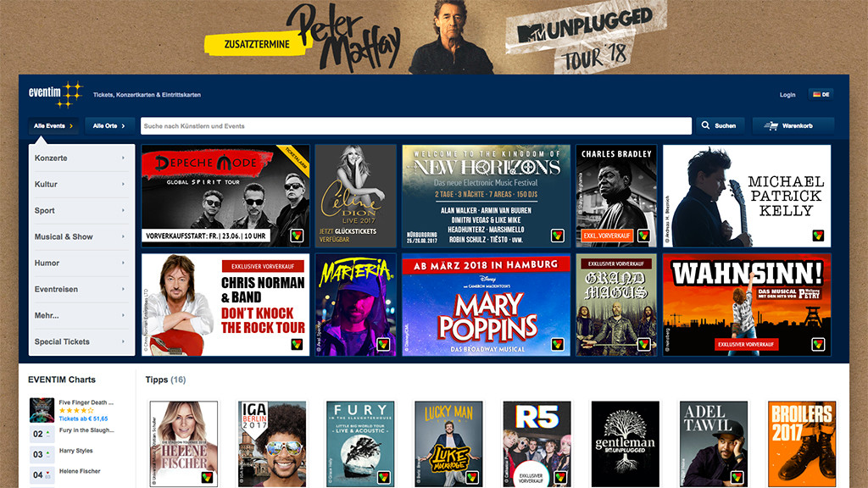Click the magnifier icon in Suchen button
868x488 pixels.
705,125
